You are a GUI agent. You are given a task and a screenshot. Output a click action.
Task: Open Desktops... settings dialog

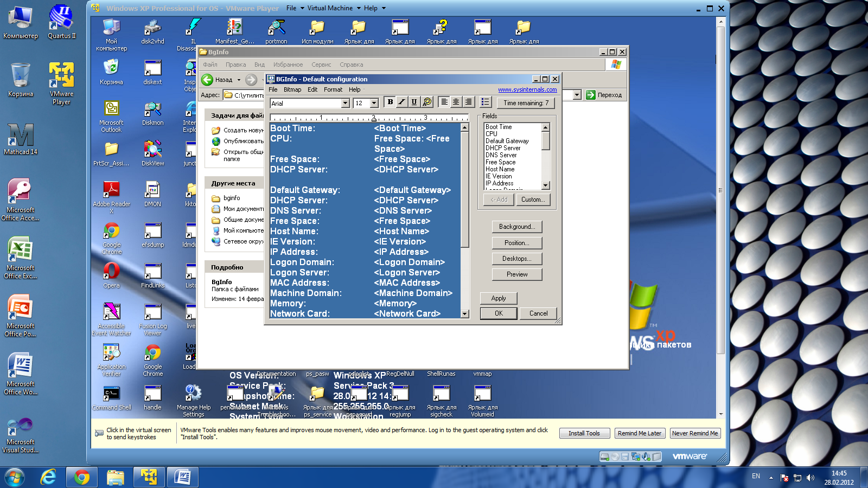pos(517,259)
